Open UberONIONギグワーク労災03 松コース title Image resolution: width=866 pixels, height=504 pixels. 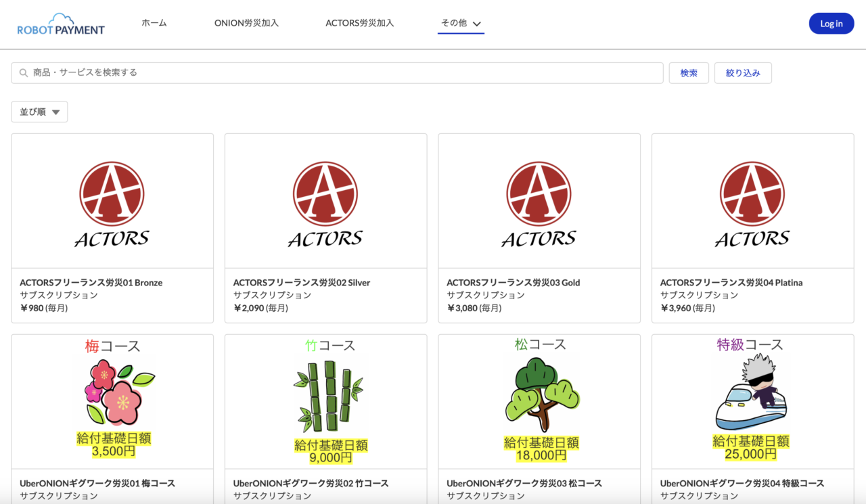524,484
